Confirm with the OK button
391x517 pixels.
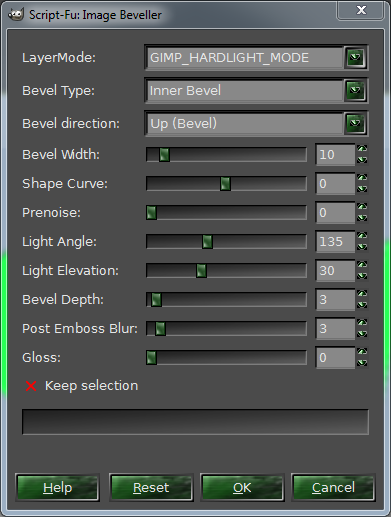pos(242,488)
